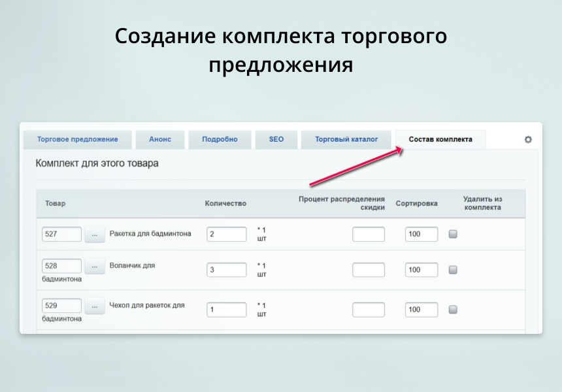Select the Состав комплекта tab
562x392 pixels.
tap(440, 140)
